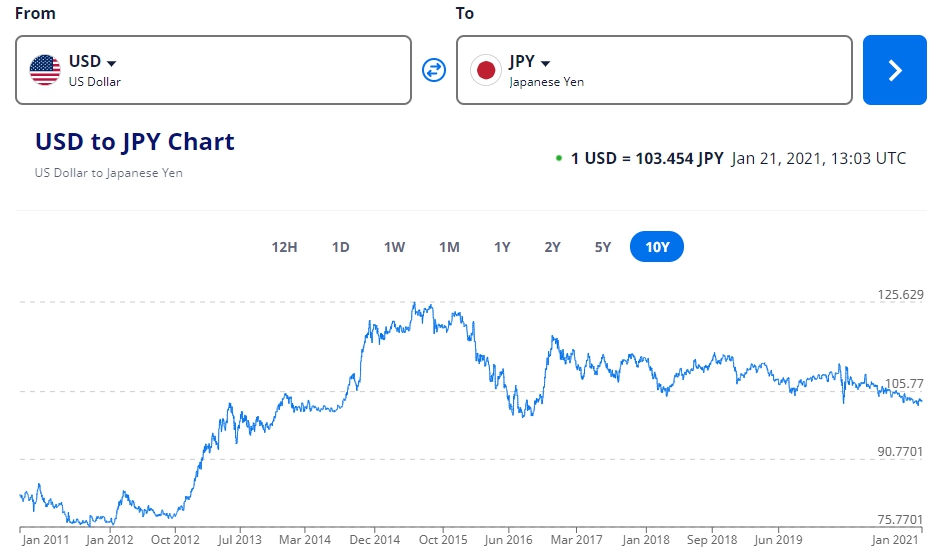Choose the 2Y time period
The image size is (942, 553).
[552, 247]
